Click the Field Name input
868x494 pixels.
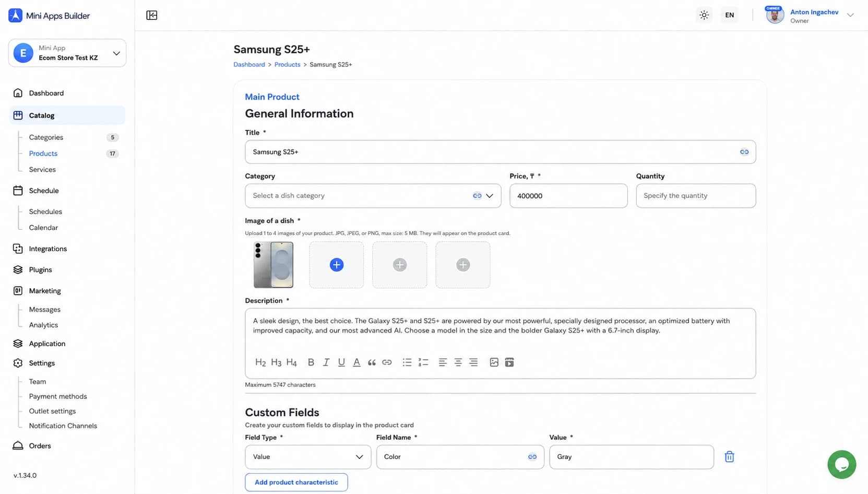pos(460,457)
